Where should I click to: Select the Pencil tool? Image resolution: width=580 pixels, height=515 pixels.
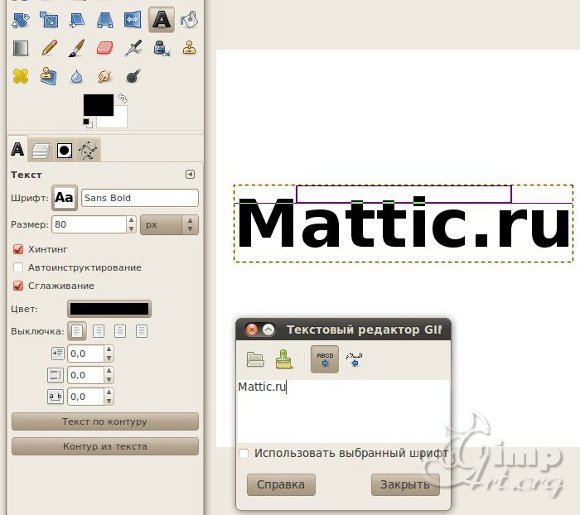tap(49, 48)
